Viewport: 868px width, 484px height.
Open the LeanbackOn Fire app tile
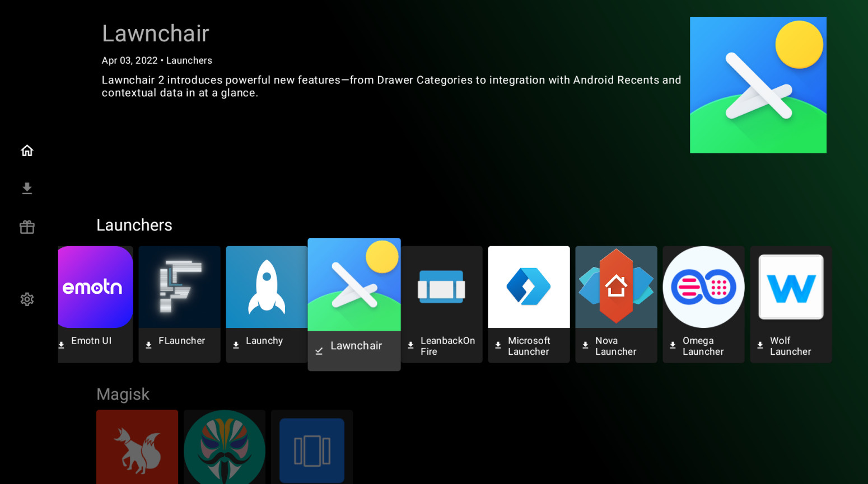coord(441,304)
